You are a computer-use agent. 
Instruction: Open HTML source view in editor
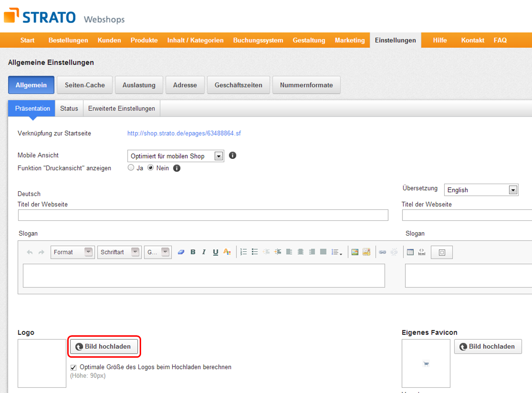[x=422, y=252]
